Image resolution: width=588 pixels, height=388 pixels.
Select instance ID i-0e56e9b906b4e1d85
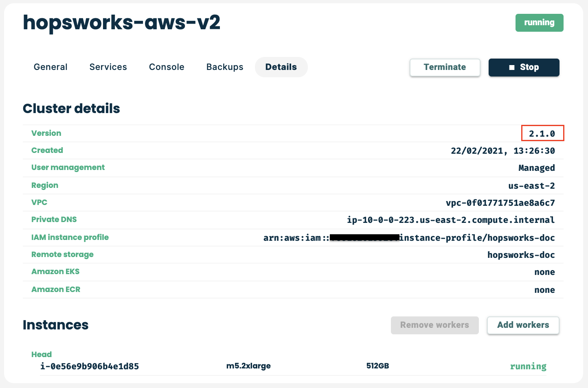tap(90, 366)
